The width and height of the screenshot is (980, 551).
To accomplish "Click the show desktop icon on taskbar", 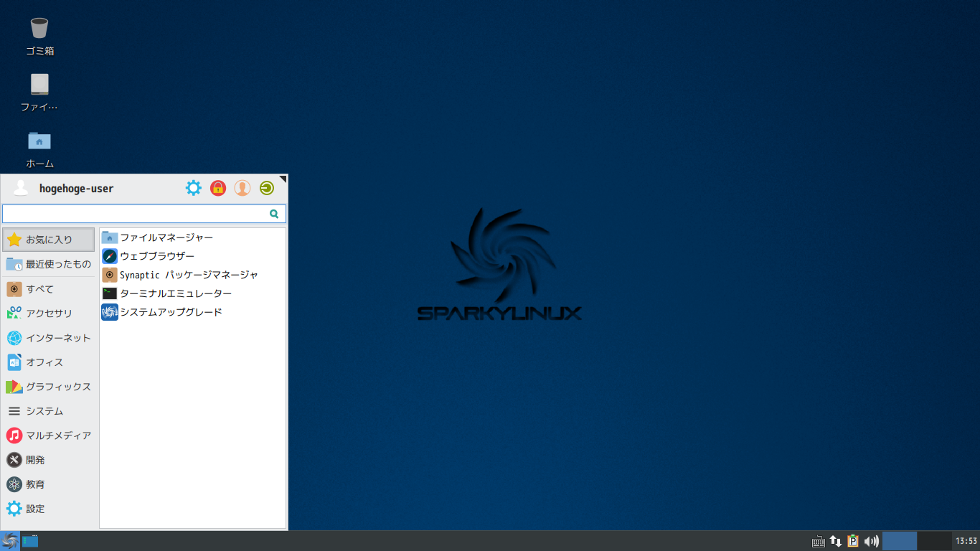I will tap(30, 541).
